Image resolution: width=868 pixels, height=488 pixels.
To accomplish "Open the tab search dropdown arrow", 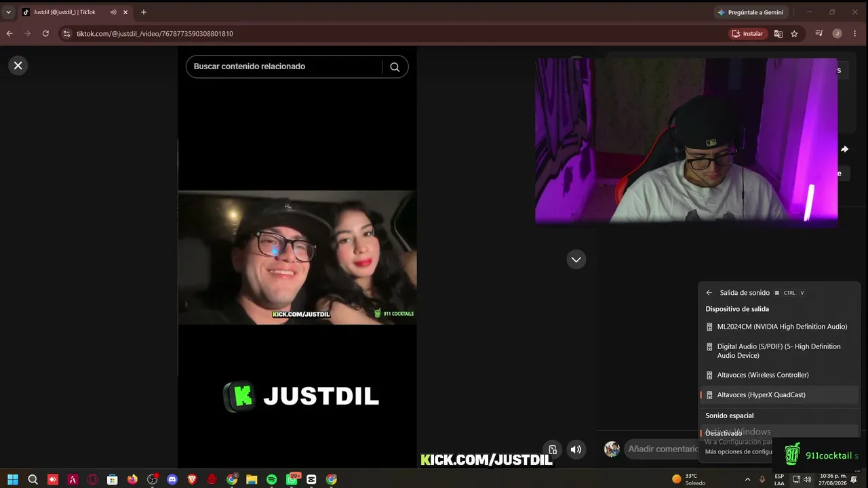I will pos(8,12).
